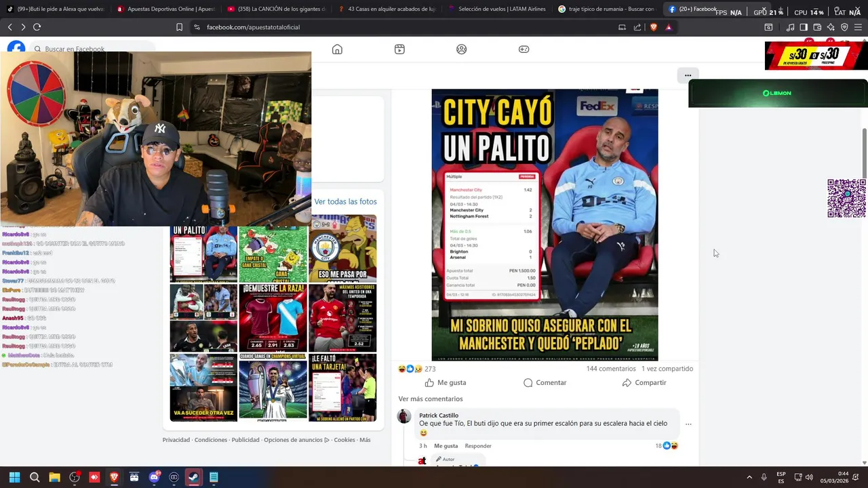Viewport: 868px width, 488px height.
Task: Open the 1 vez compartido link
Action: (x=667, y=369)
